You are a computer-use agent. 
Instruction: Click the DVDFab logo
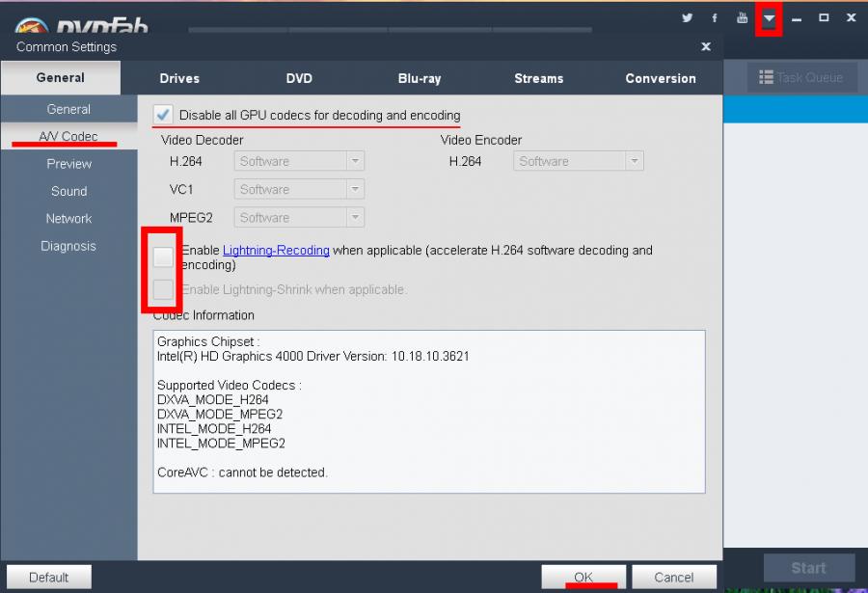(81, 25)
